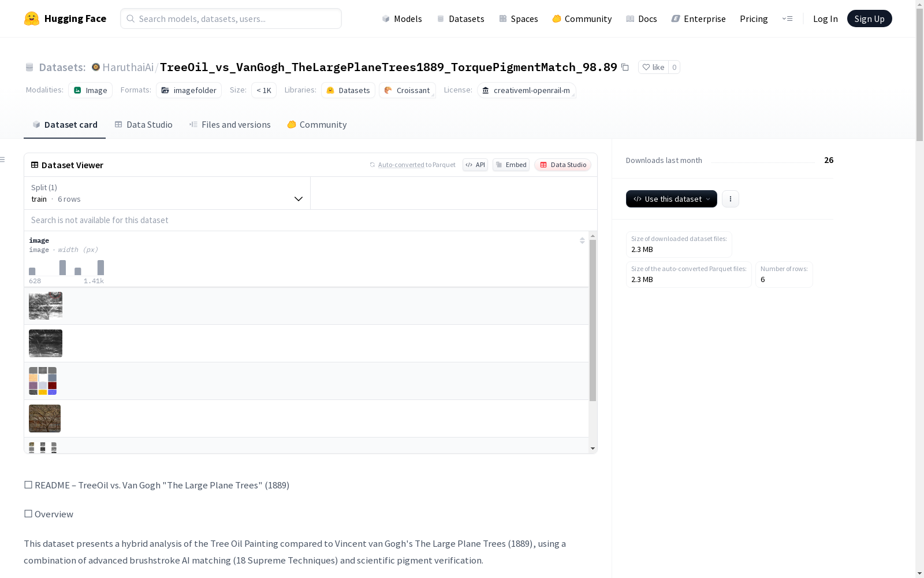924x578 pixels.
Task: Open Enterprise in top navigation
Action: tap(699, 18)
